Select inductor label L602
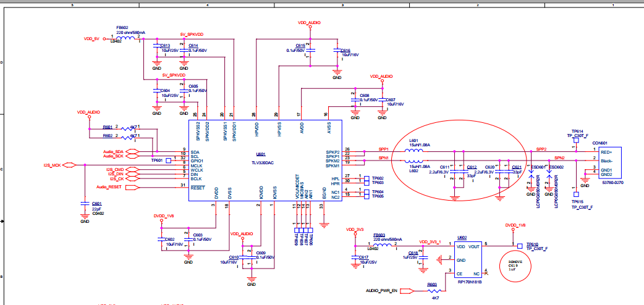 [413, 170]
